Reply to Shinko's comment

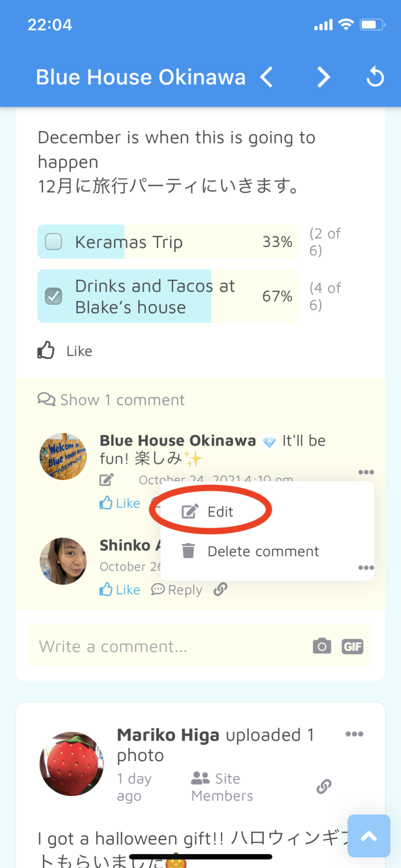click(177, 590)
